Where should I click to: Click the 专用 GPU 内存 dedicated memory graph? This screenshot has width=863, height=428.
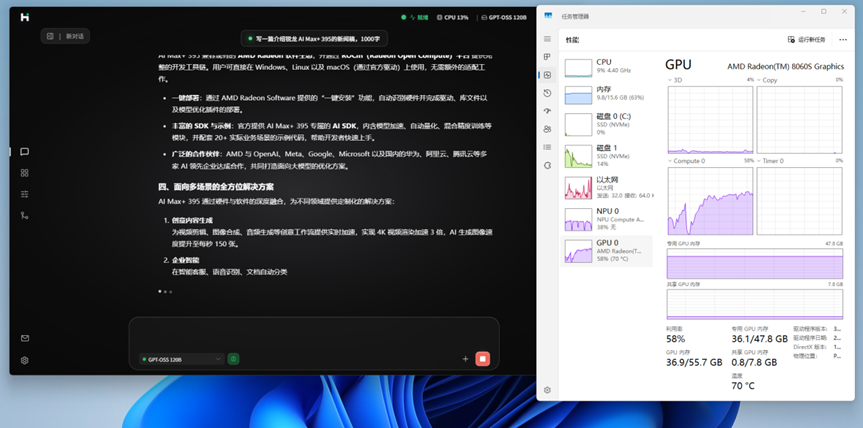(x=755, y=264)
